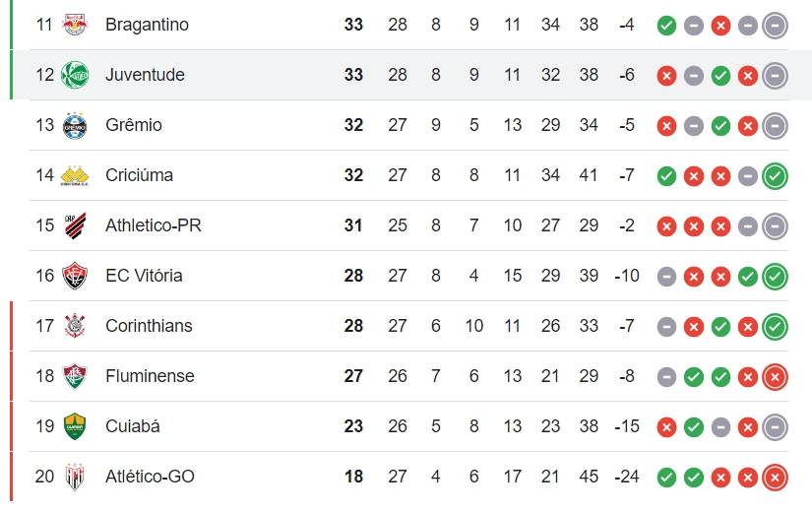This screenshot has height=512, width=812.
Task: Select the highlighted Juventude table row
Action: pyautogui.click(x=409, y=75)
